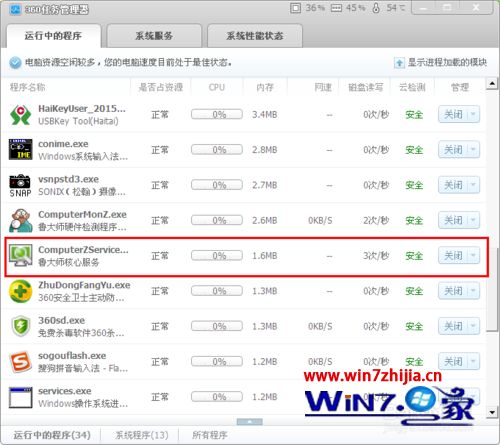Close ComputerZService using its 关闭 button

453,256
